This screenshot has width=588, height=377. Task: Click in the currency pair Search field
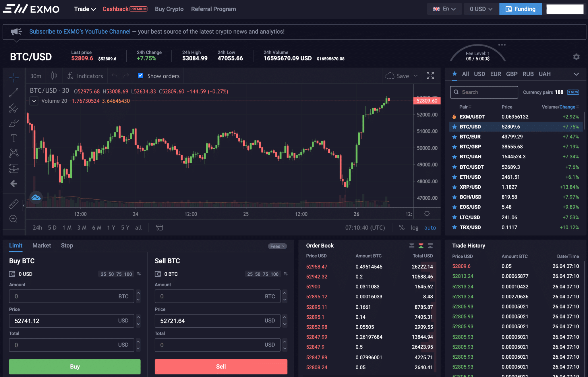click(484, 92)
